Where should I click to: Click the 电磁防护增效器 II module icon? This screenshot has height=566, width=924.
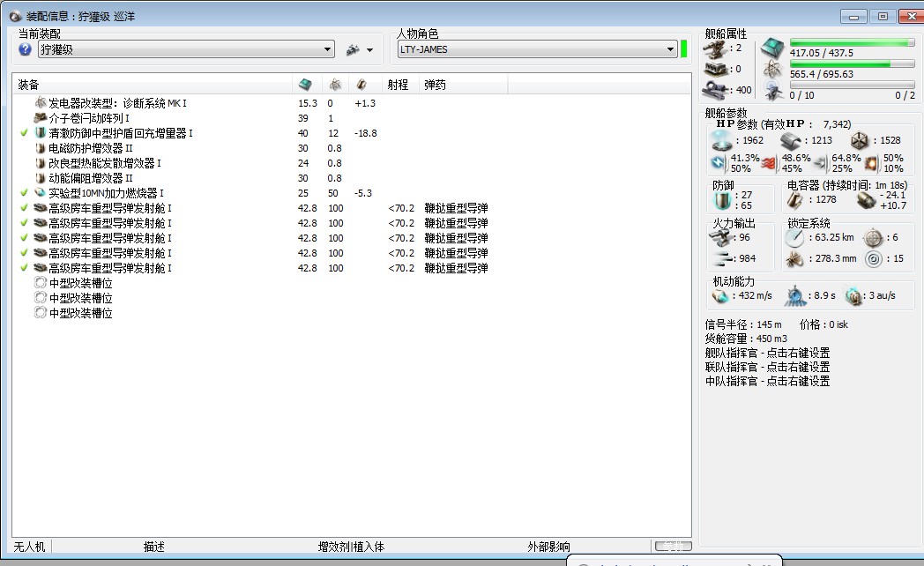pos(40,148)
